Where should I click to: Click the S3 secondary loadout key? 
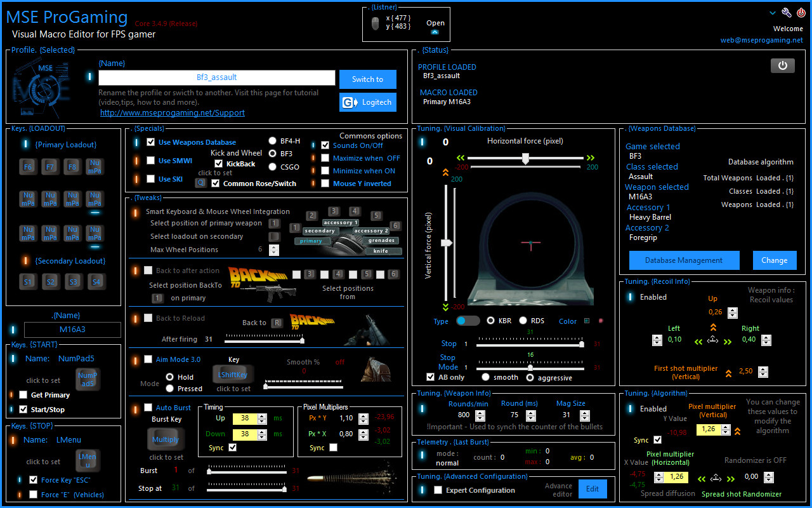coord(72,281)
